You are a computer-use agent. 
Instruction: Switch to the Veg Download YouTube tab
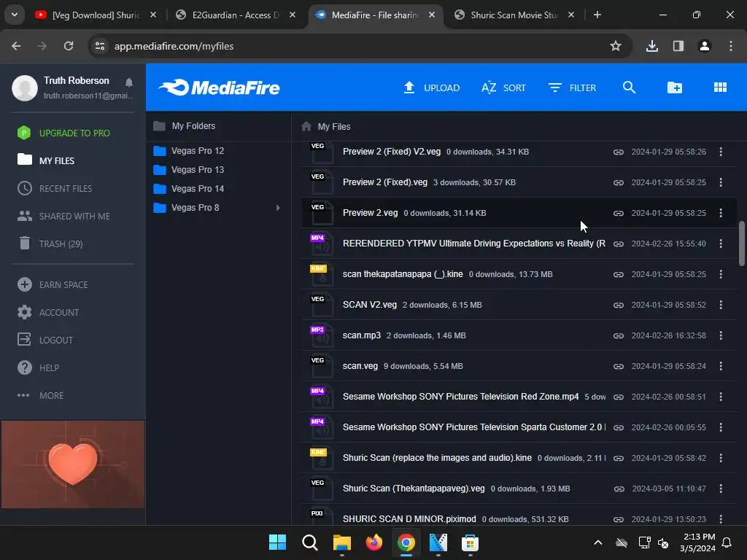[96, 15]
